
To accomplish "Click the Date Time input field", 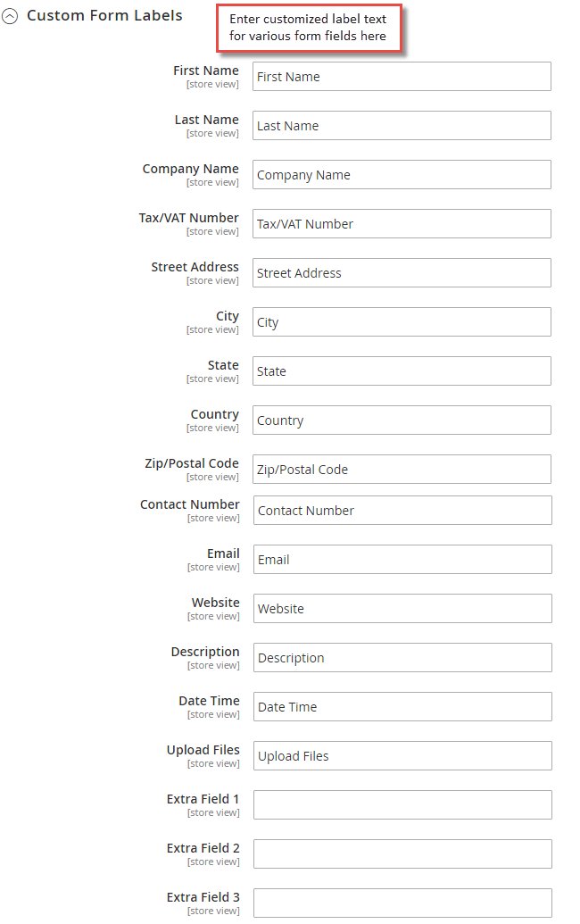I will pos(402,706).
